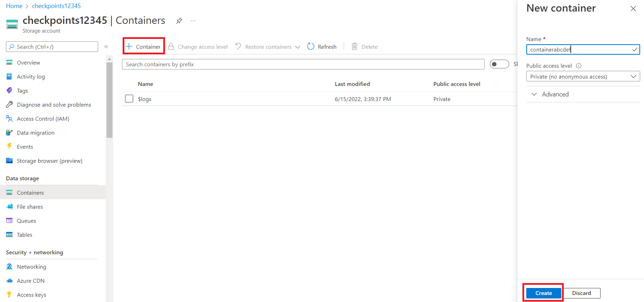
Task: Open the more options ellipsis near the title
Action: pyautogui.click(x=193, y=21)
